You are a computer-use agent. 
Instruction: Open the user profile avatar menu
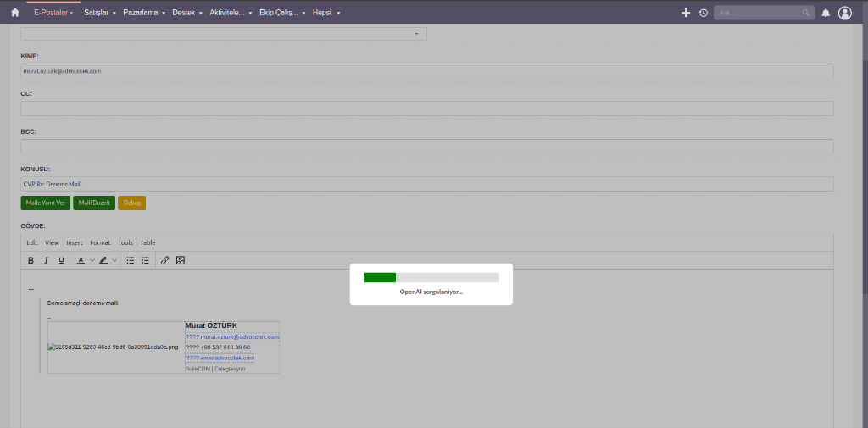pos(845,13)
